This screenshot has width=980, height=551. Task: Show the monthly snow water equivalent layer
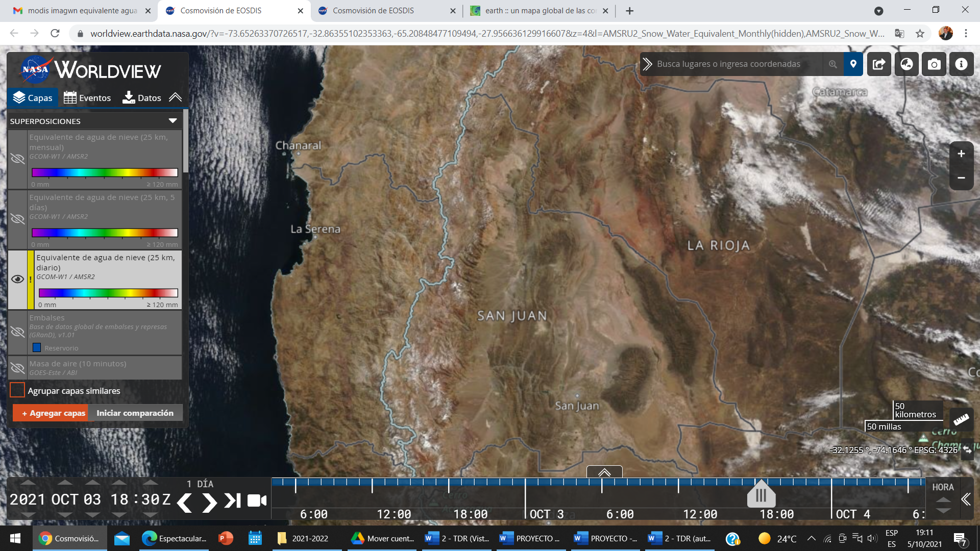17,159
